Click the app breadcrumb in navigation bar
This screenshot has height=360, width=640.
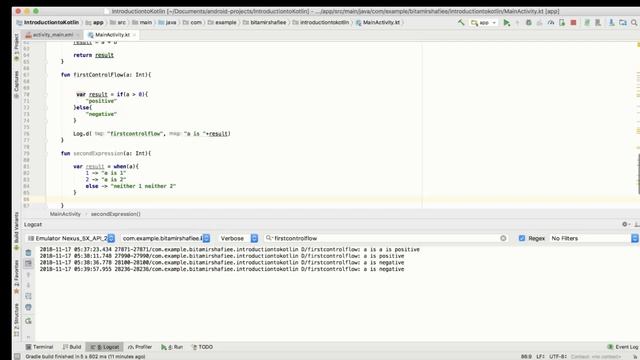[95, 22]
